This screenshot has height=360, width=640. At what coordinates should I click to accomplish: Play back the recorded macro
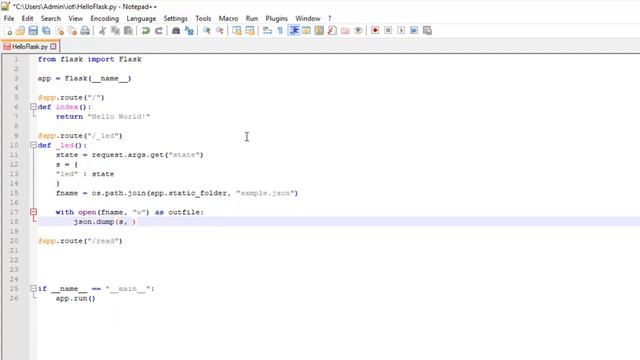pos(401,31)
